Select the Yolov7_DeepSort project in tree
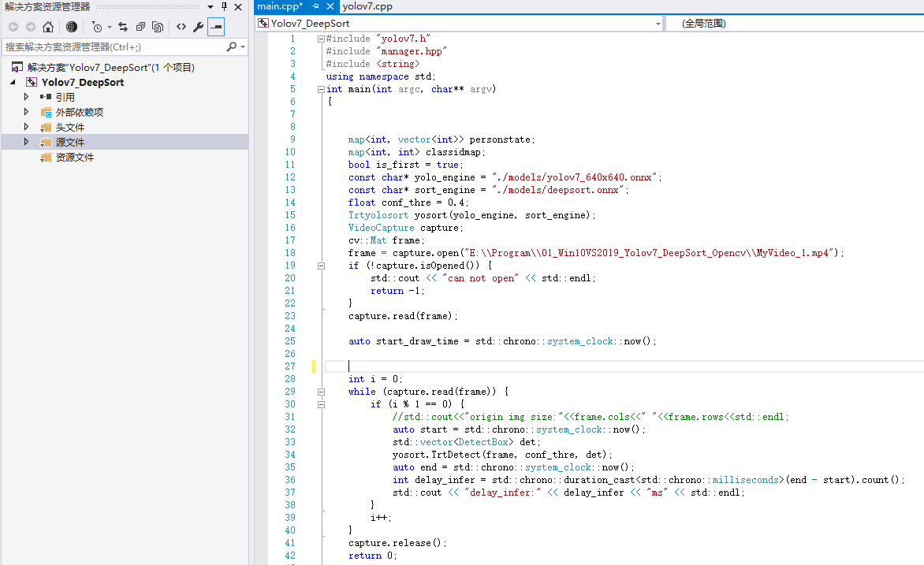This screenshot has width=924, height=565. [x=82, y=82]
